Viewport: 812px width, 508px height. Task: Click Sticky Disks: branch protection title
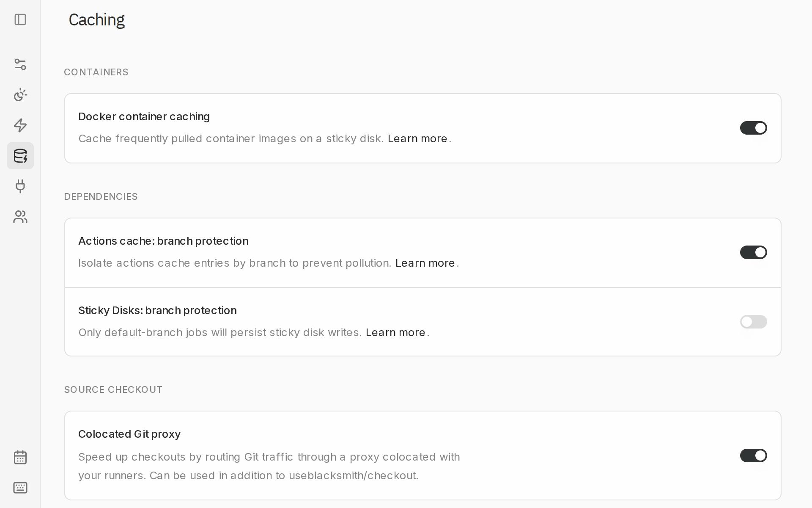(157, 310)
